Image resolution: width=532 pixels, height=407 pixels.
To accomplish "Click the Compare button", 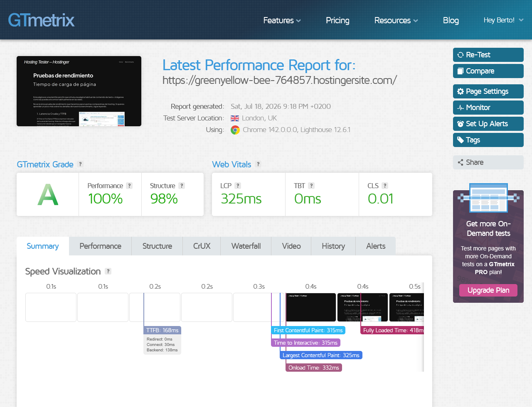I will 488,71.
